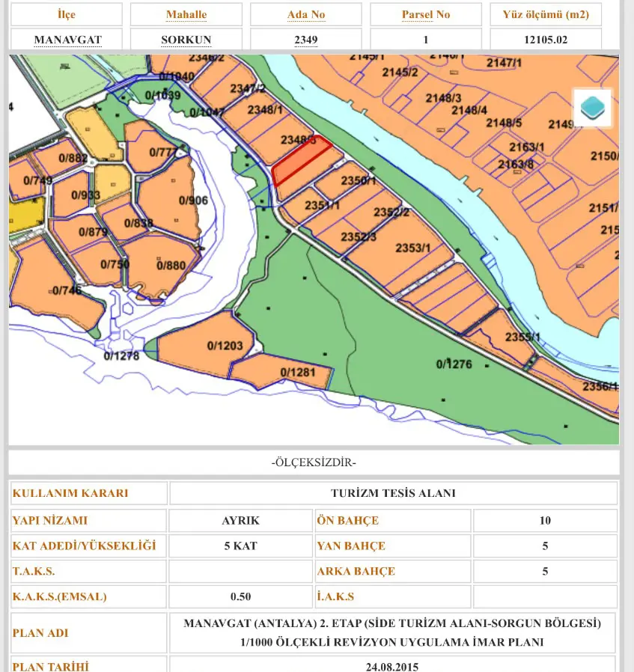Click the PLAN ADI label

coord(40,633)
